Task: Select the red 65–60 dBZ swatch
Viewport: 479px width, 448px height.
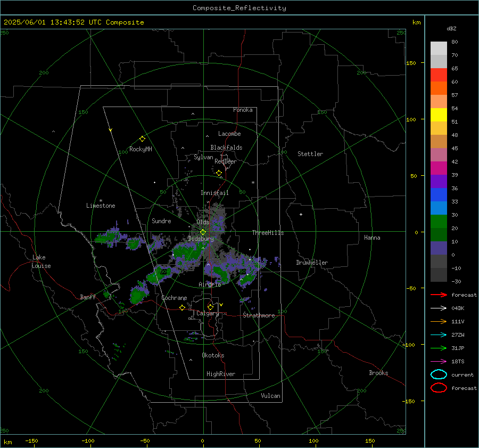Action: coord(439,75)
